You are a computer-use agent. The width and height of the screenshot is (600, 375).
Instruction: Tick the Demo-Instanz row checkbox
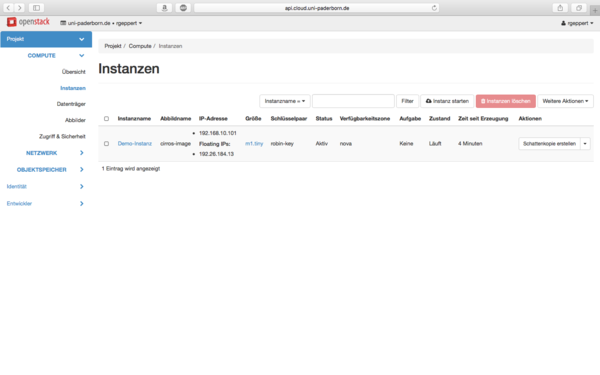coord(106,143)
